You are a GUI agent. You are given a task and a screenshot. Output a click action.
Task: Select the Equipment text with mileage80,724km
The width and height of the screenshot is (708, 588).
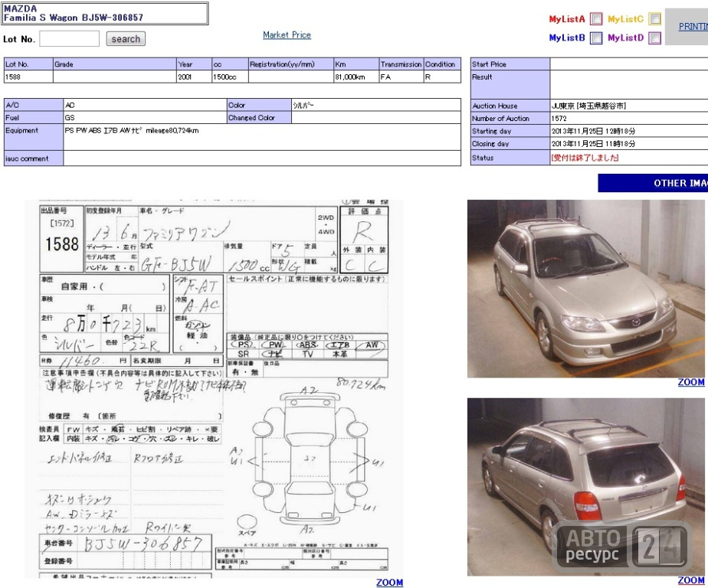(x=132, y=130)
